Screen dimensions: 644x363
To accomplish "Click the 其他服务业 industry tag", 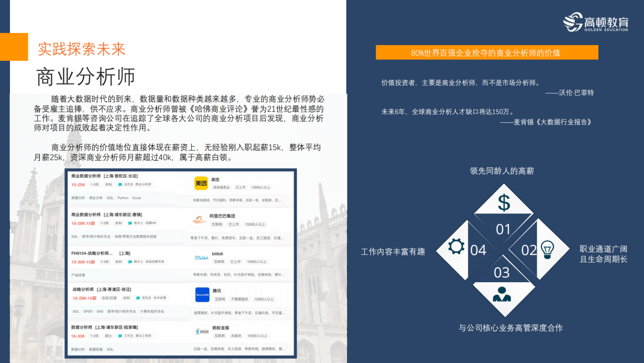I will coord(221,187).
